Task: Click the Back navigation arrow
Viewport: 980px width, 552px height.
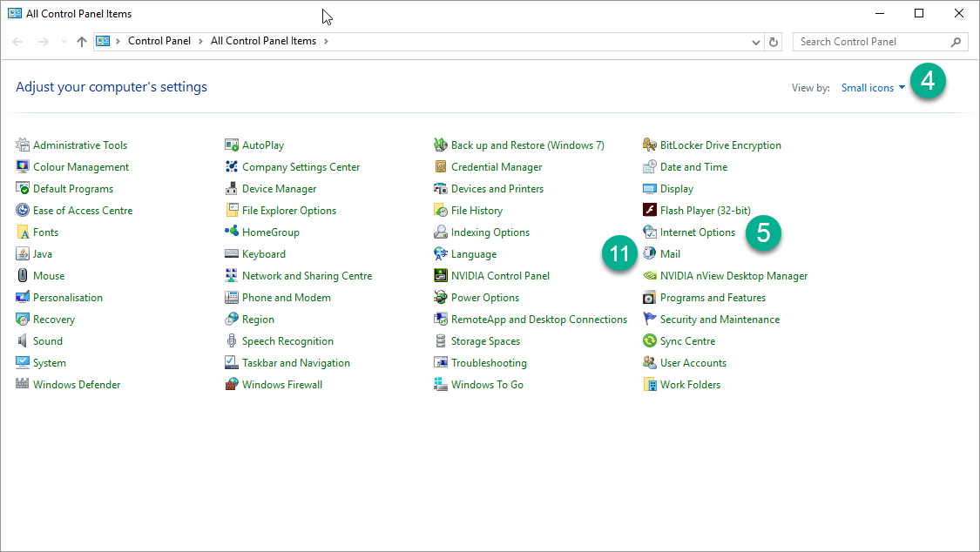Action: coord(17,42)
